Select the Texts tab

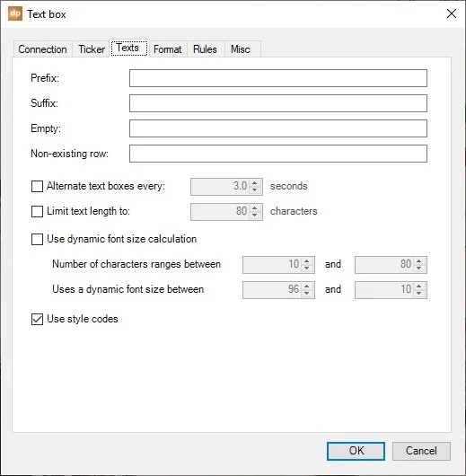(x=128, y=48)
